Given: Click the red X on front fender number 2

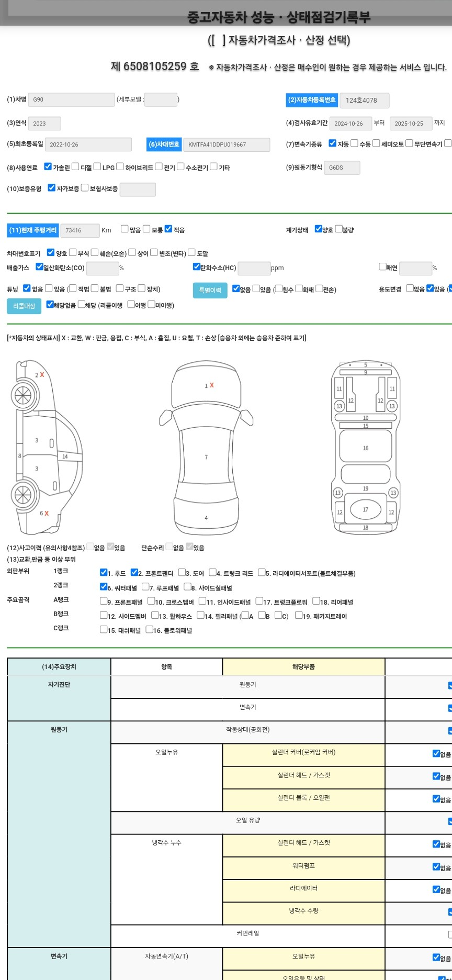Looking at the screenshot, I should [x=42, y=375].
